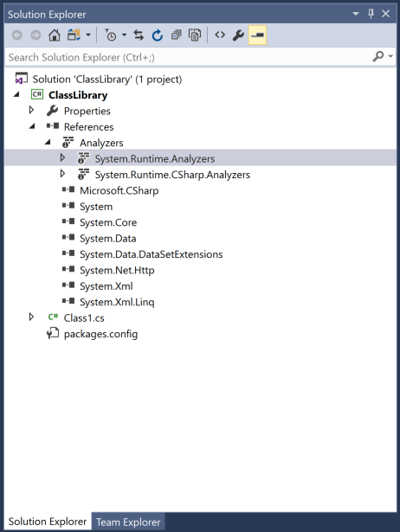Click the Sync with Active Document icon
The width and height of the screenshot is (400, 532).
point(139,35)
